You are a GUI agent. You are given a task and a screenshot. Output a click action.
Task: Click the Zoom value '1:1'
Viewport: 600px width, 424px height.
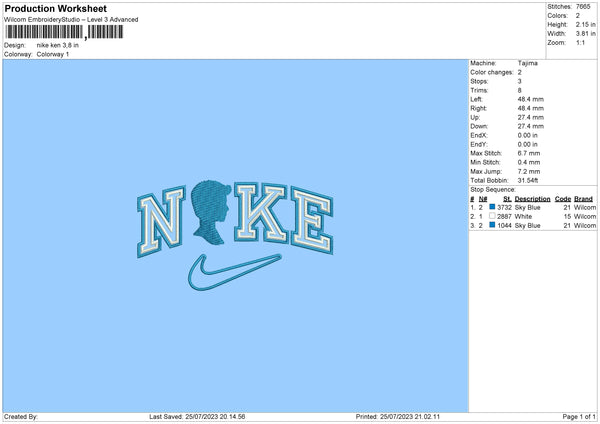click(x=580, y=43)
